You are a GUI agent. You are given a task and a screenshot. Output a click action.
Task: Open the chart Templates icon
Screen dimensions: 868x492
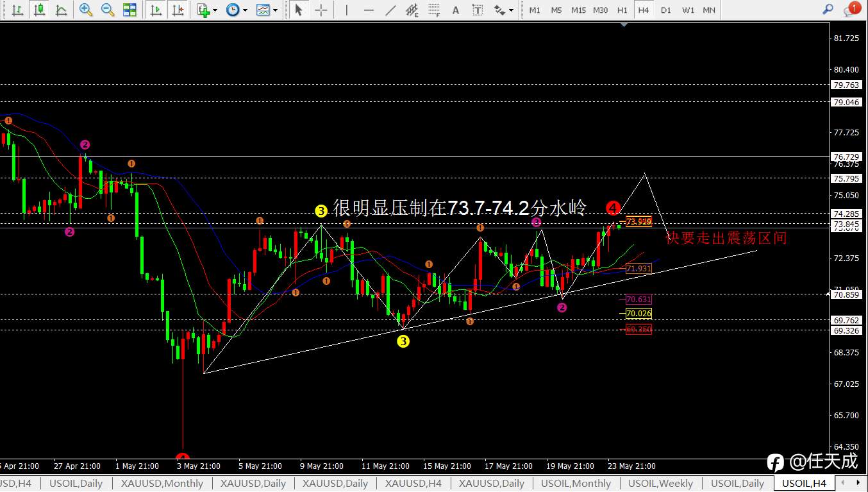(x=263, y=10)
